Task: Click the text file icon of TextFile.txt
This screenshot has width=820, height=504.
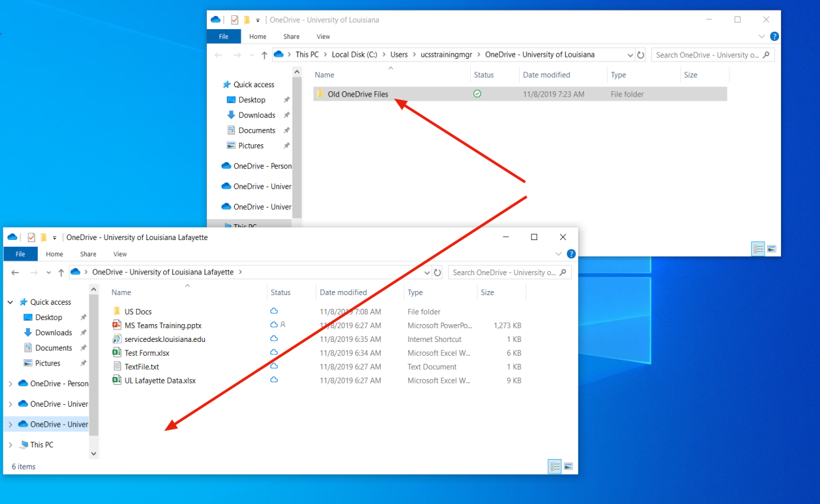Action: point(117,366)
